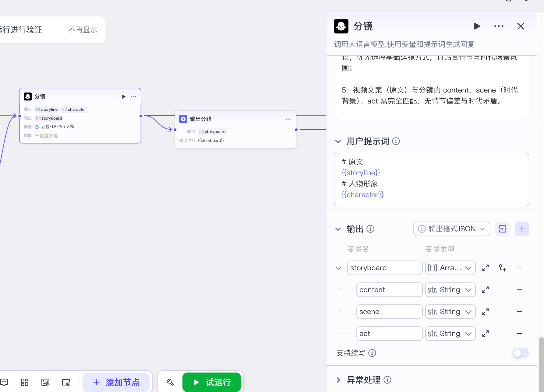Open the 输出格式JSON dropdown

pyautogui.click(x=452, y=229)
